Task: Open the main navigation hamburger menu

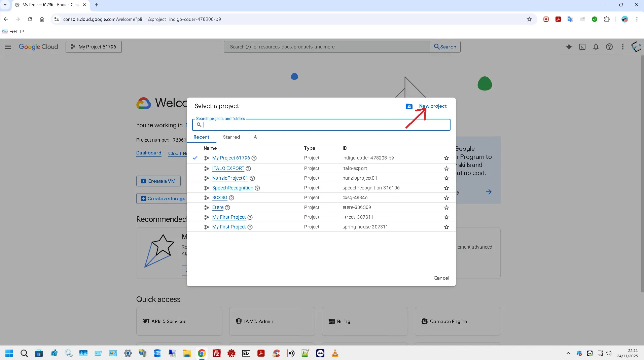Action: click(8, 47)
